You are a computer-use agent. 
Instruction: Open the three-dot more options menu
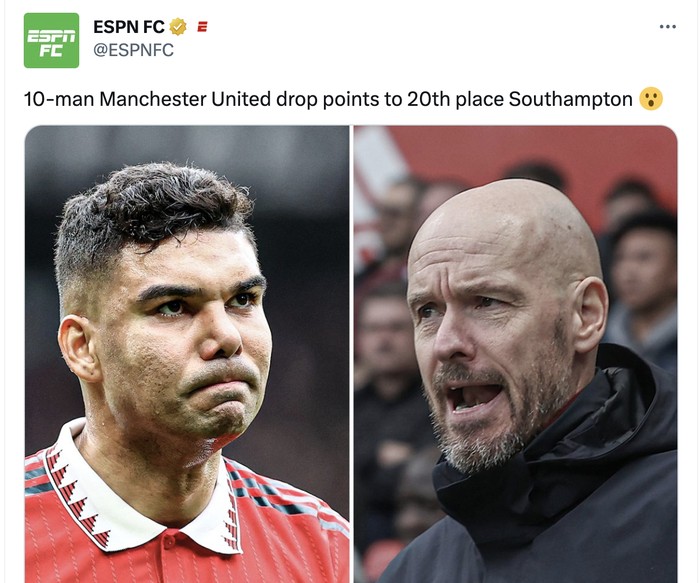[x=668, y=27]
